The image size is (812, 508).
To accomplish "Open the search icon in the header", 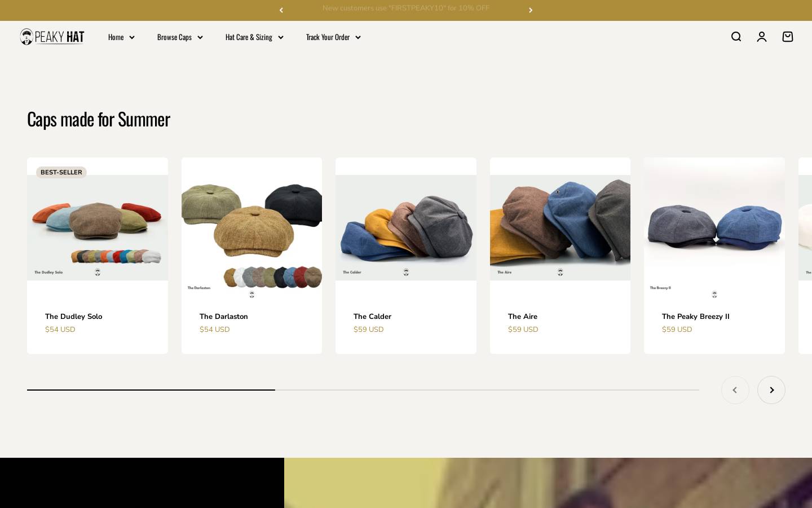I will click(x=736, y=37).
